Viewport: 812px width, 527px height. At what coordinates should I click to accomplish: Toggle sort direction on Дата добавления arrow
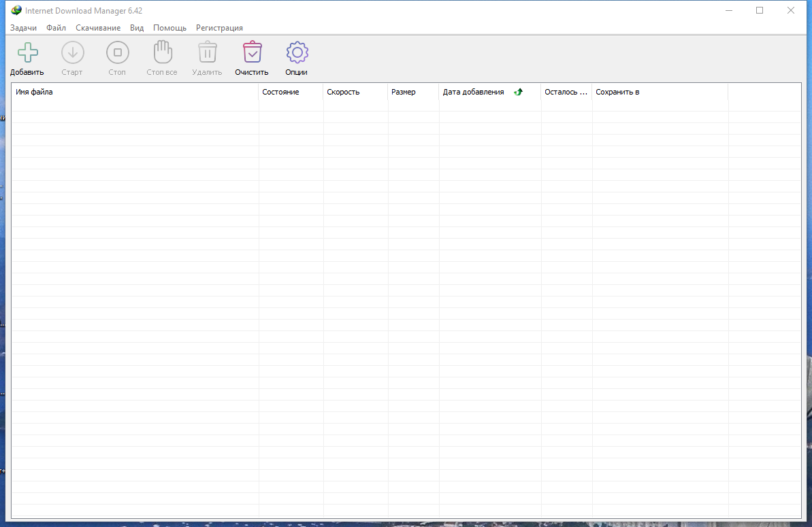517,91
